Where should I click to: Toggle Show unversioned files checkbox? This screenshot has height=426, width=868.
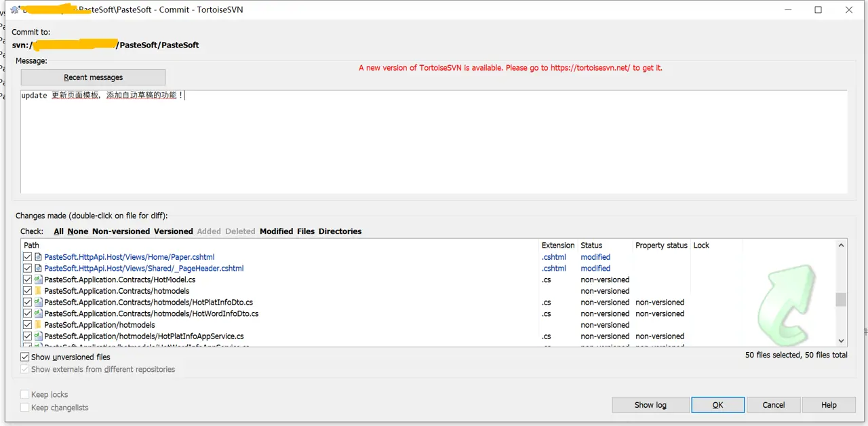pos(25,357)
